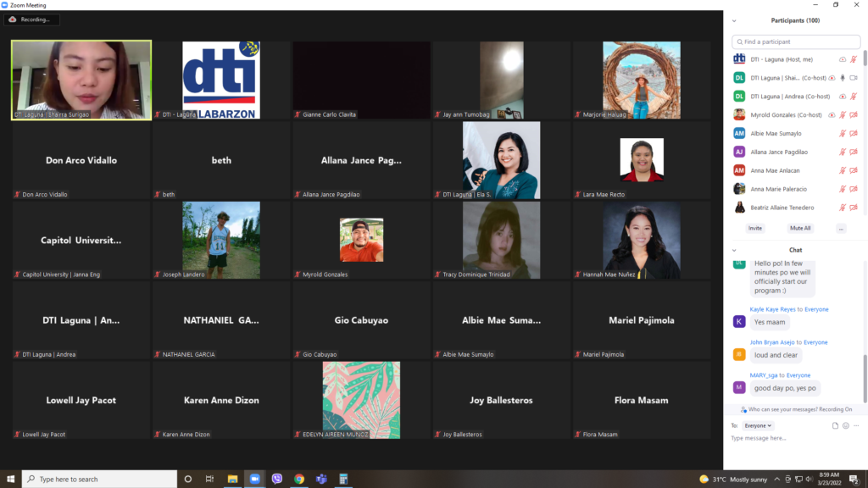868x488 pixels.
Task: Unmute Albie Mae Sumaylo's microphone
Action: click(x=843, y=134)
